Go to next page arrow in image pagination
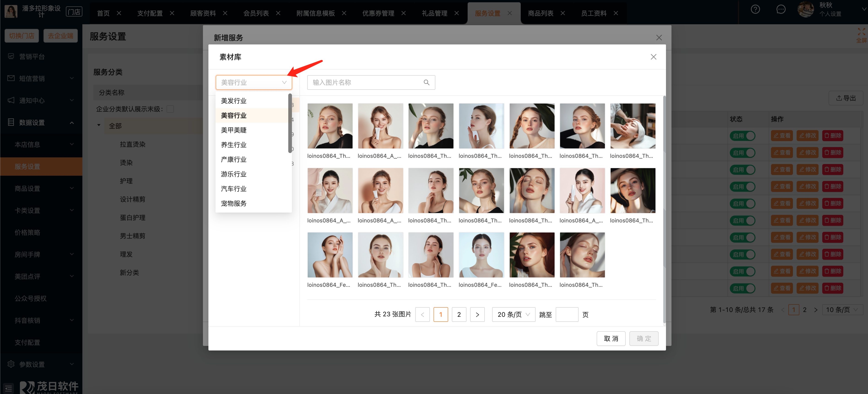This screenshot has width=868, height=394. click(x=477, y=314)
